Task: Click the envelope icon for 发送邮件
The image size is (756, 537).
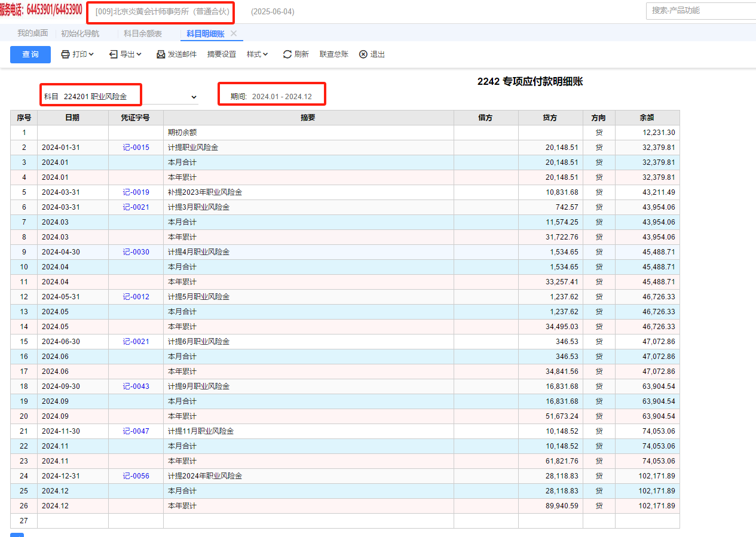Action: 161,54
